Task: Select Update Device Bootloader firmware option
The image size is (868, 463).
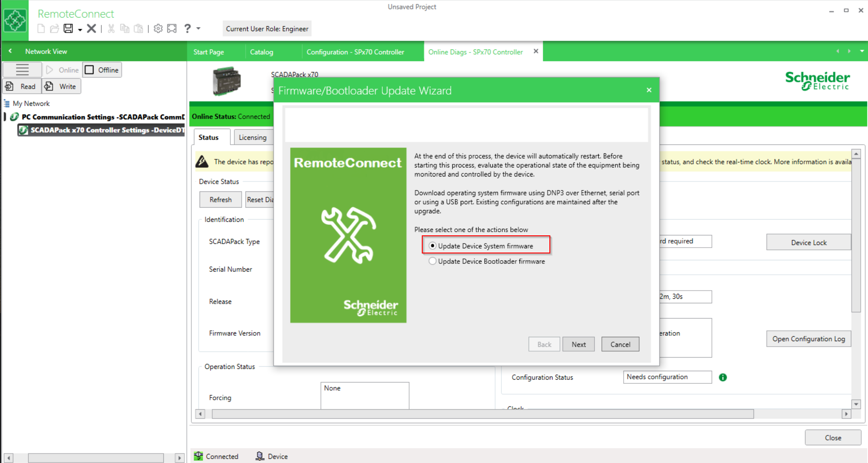Action: click(x=486, y=261)
